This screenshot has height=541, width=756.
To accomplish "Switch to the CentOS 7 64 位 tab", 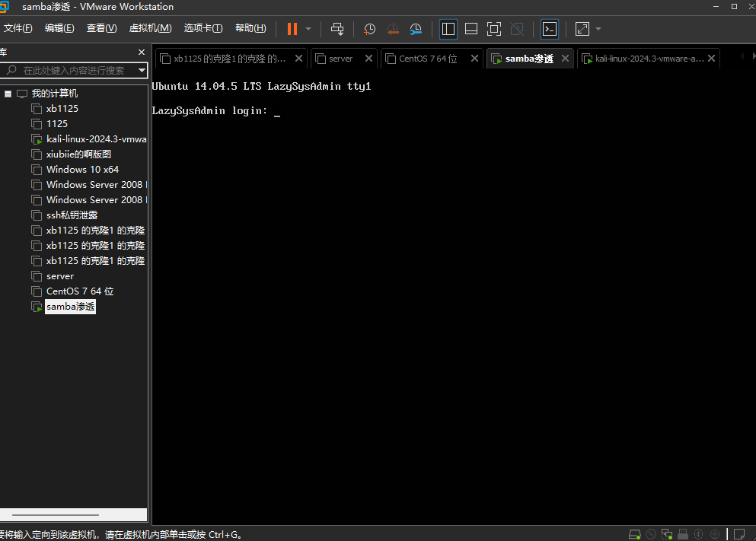I will (427, 59).
